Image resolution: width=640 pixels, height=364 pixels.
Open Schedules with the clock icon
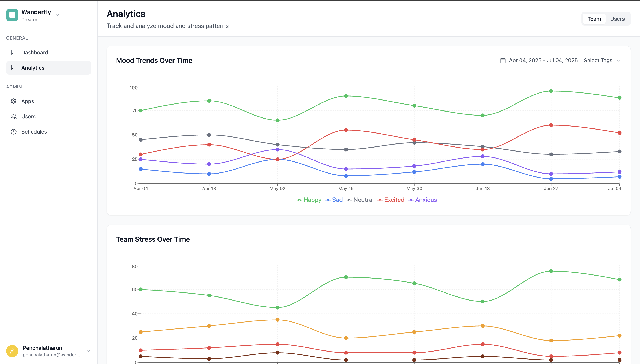click(x=14, y=131)
